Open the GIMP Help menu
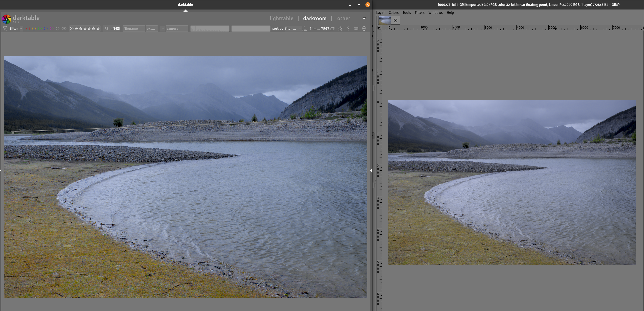644x311 pixels. point(450,13)
